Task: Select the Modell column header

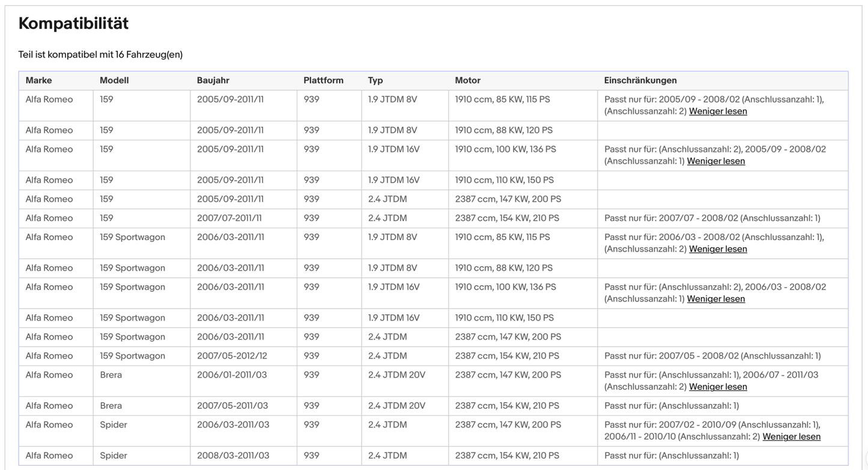Action: click(x=114, y=80)
